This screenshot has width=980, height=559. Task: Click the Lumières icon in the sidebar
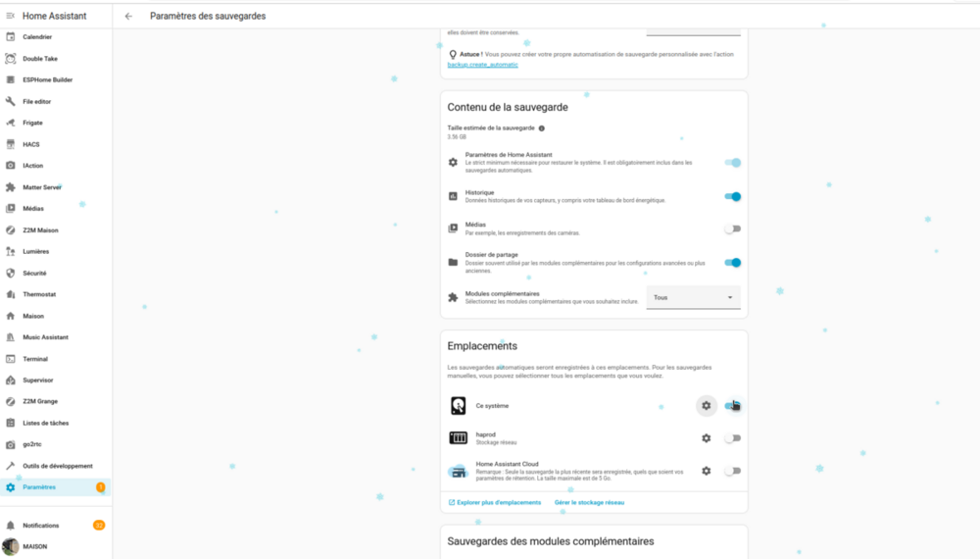[11, 251]
